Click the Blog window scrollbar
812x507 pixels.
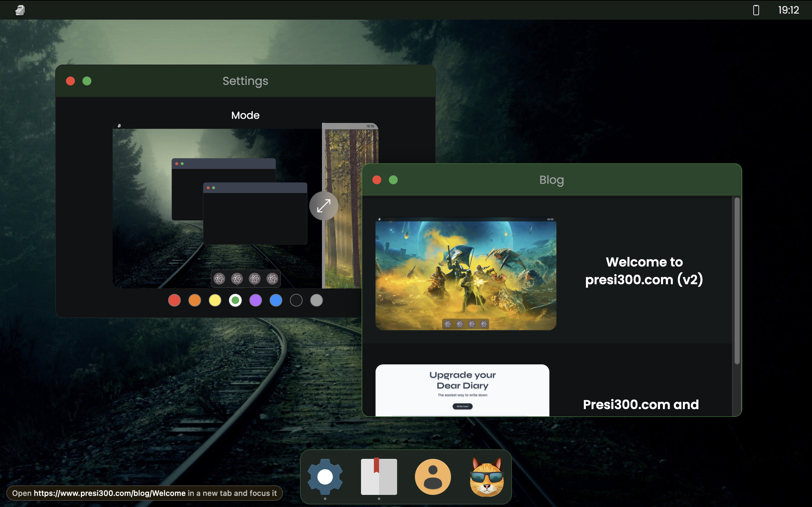pyautogui.click(x=737, y=281)
